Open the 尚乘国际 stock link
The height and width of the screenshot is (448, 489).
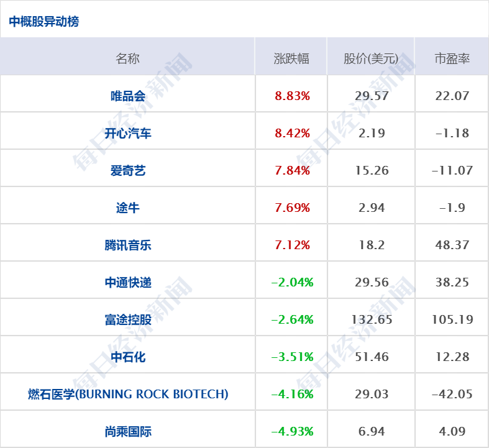tap(128, 431)
